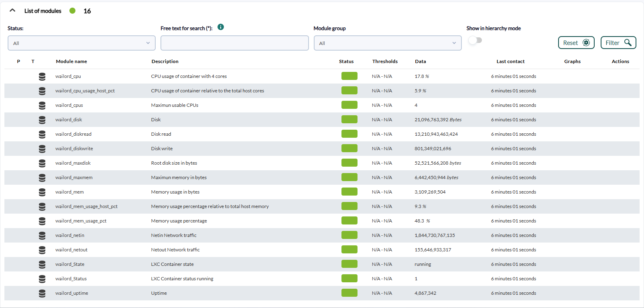Click the database icon for wailord_mem_usage_host_pct

click(x=42, y=206)
